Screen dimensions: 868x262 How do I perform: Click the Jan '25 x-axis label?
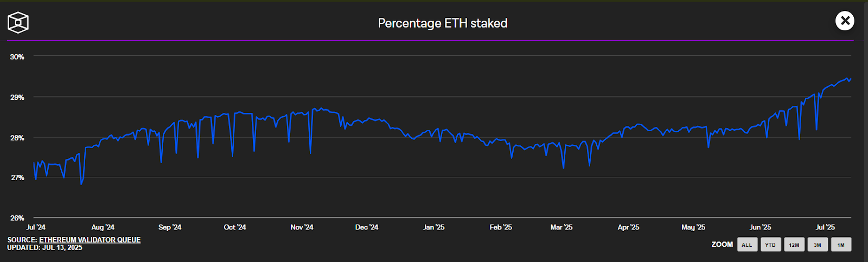(434, 227)
